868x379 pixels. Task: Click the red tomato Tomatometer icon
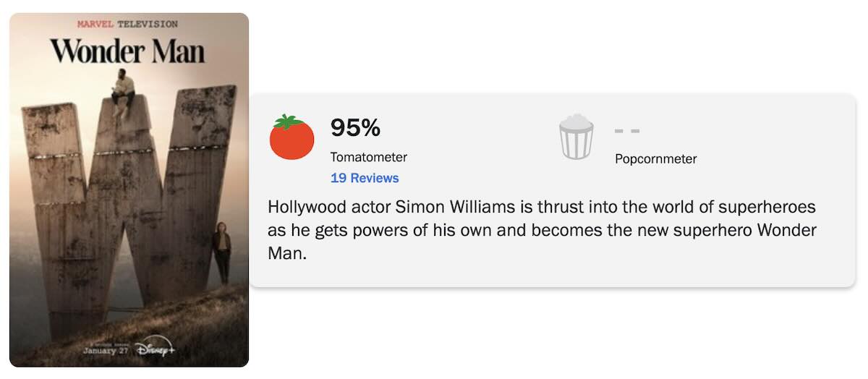(292, 137)
